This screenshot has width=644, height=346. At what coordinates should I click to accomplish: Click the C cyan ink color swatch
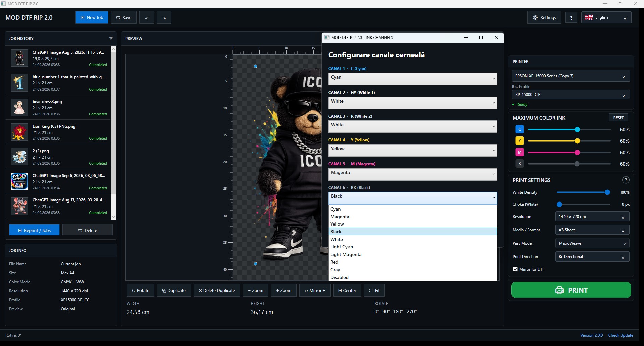coord(519,129)
